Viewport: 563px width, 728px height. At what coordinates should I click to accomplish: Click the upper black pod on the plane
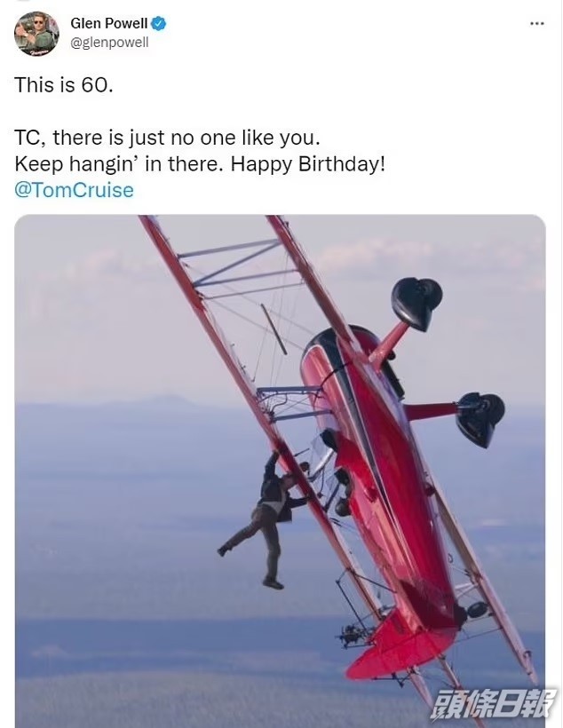click(416, 304)
